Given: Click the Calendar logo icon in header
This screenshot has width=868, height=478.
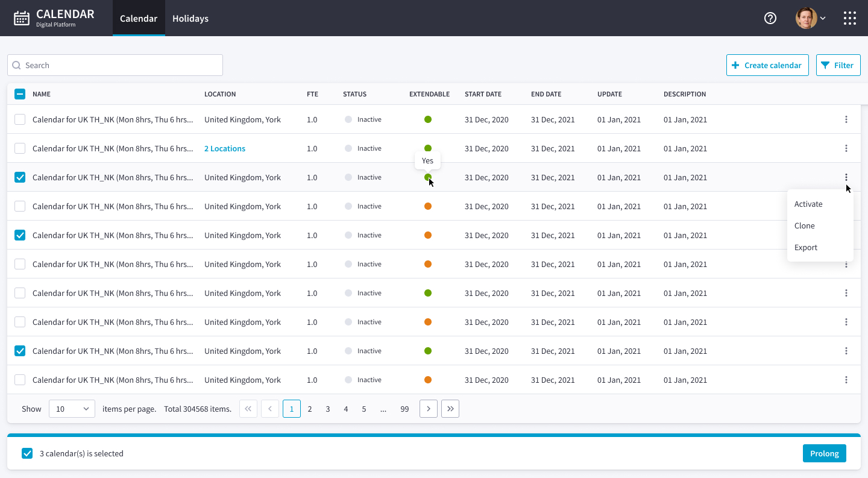Looking at the screenshot, I should pyautogui.click(x=22, y=18).
